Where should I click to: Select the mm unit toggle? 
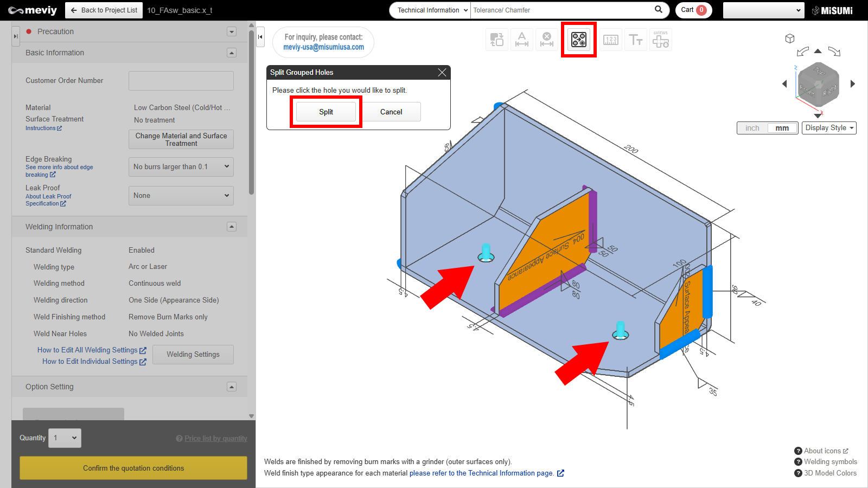pyautogui.click(x=782, y=128)
